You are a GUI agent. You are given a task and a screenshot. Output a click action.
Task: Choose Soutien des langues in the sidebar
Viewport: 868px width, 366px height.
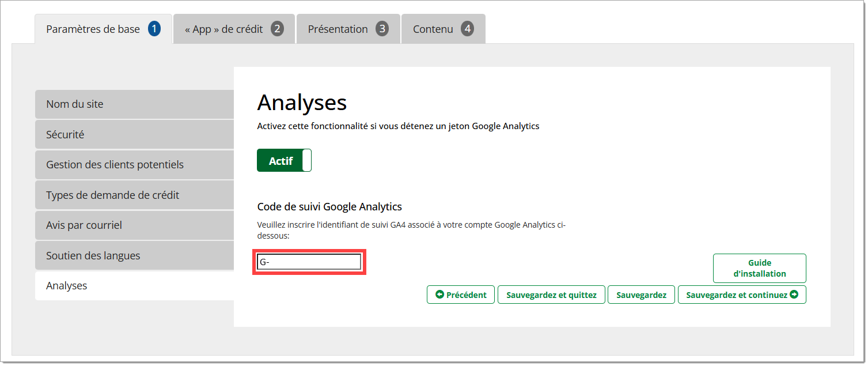pyautogui.click(x=134, y=255)
